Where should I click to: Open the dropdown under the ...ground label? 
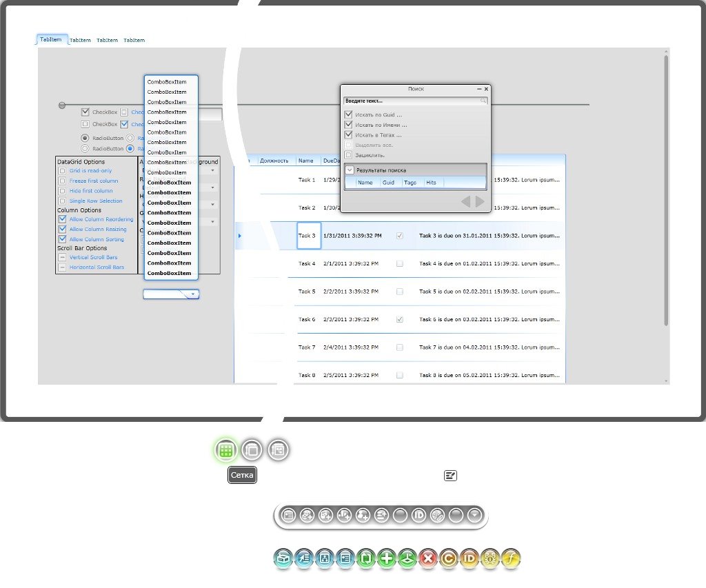[x=212, y=171]
